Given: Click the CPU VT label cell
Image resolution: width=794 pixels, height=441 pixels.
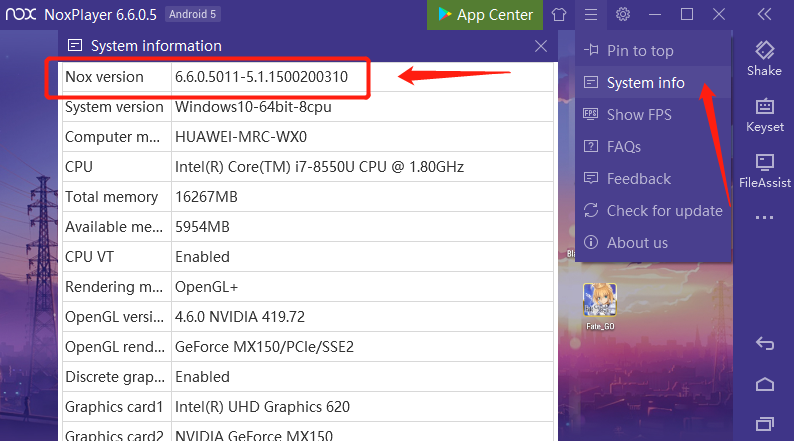Looking at the screenshot, I should [x=116, y=257].
